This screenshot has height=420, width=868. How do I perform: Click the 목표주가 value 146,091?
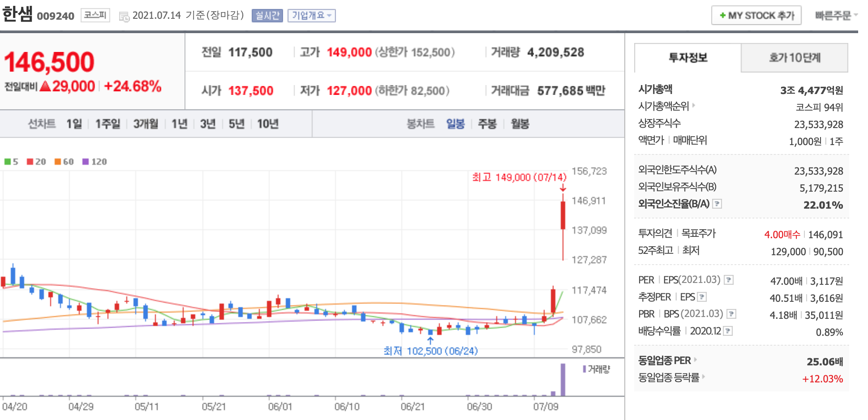pyautogui.click(x=825, y=235)
